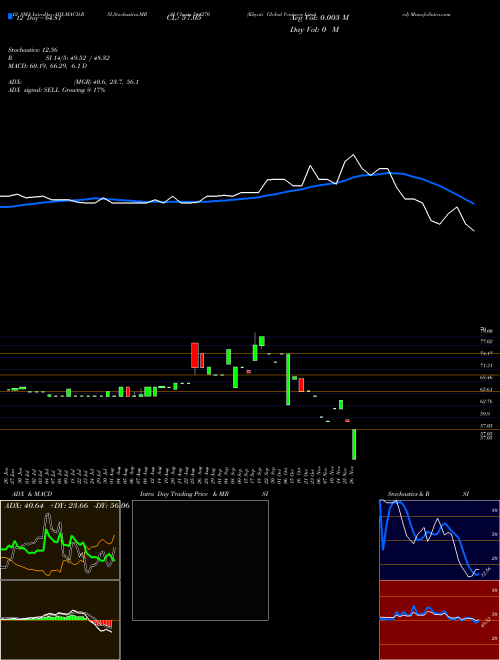Screen dimensions: 500x660
Task: Click the 'Stochastics: 12.56' readout
Action: 32,50
